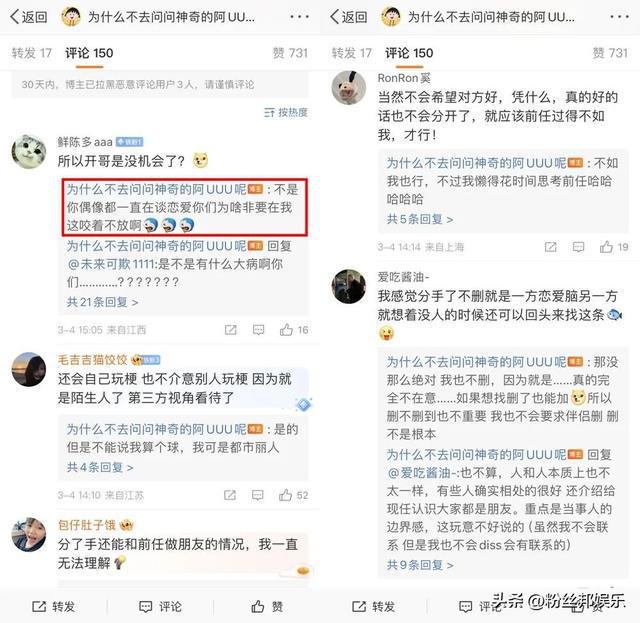The height and width of the screenshot is (623, 640).
Task: Repost 鲜陈多aaa's comment via share icon
Action: click(231, 330)
